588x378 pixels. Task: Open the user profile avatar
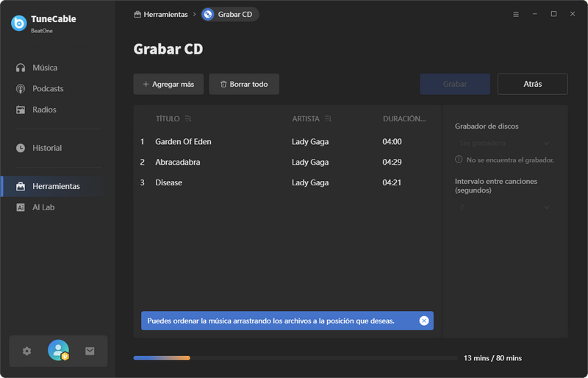point(58,351)
